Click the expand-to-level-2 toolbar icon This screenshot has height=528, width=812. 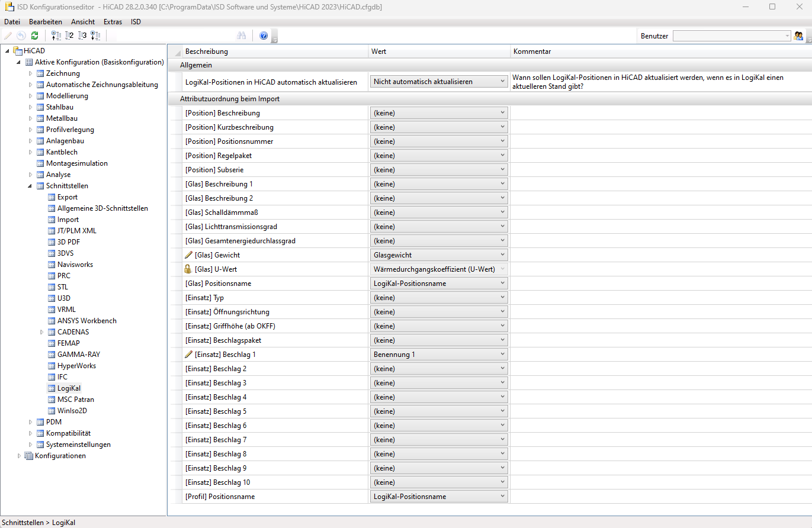69,36
